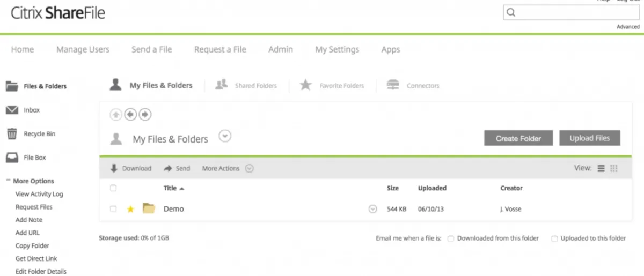Click the Connectors tab label
This screenshot has height=276, width=644.
[423, 86]
